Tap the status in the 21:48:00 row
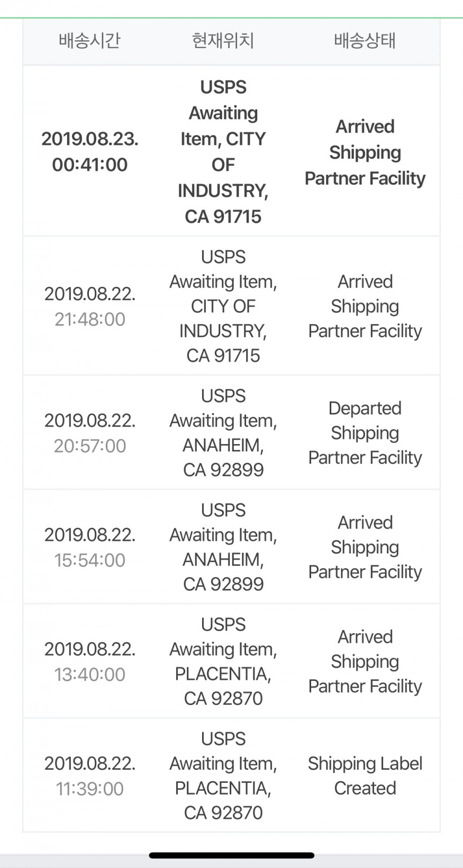Screen dimensions: 463x868 click(365, 306)
